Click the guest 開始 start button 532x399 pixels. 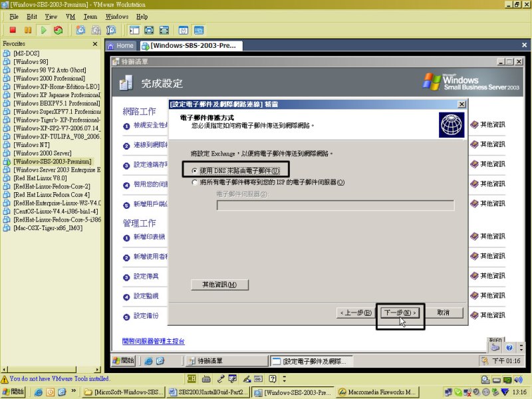tap(124, 360)
